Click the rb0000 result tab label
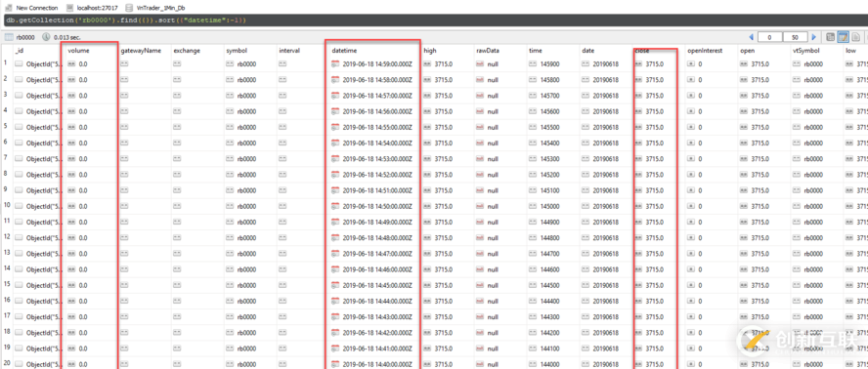The image size is (868, 369). pos(25,37)
